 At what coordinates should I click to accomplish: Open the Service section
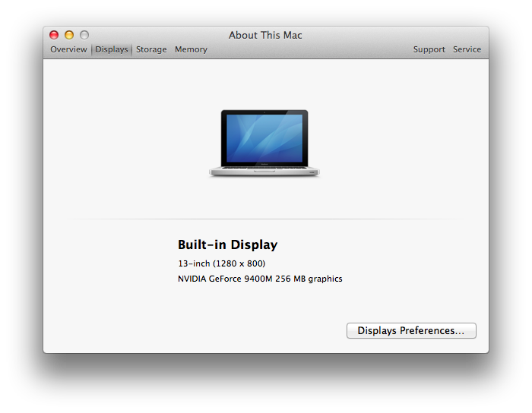(x=467, y=49)
